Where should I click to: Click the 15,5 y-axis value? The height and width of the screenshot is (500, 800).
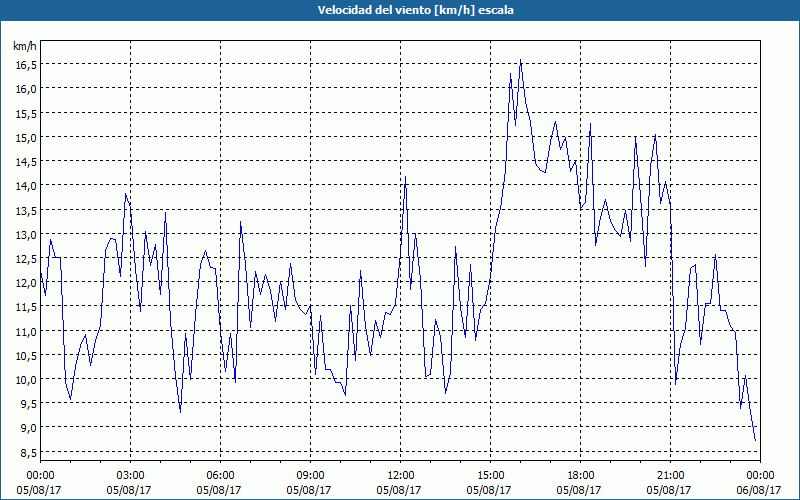tap(26, 113)
